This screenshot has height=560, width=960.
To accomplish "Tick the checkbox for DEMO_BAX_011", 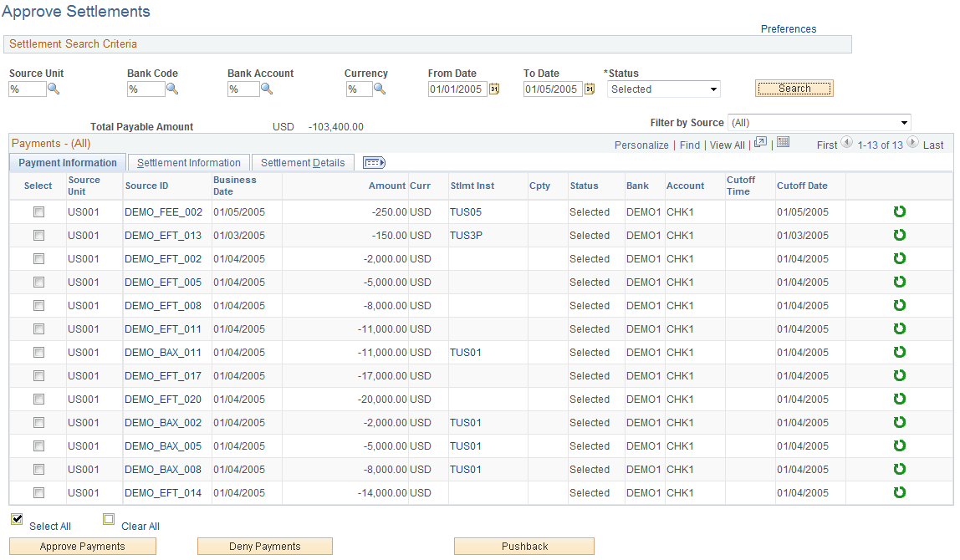I will click(x=38, y=353).
